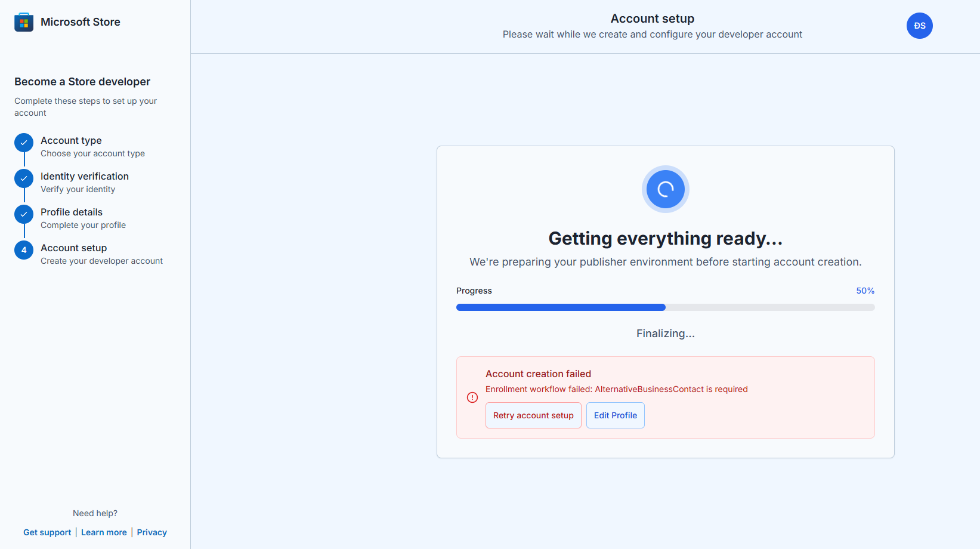The height and width of the screenshot is (549, 980).
Task: Click the Finalizing... status text
Action: (x=665, y=334)
